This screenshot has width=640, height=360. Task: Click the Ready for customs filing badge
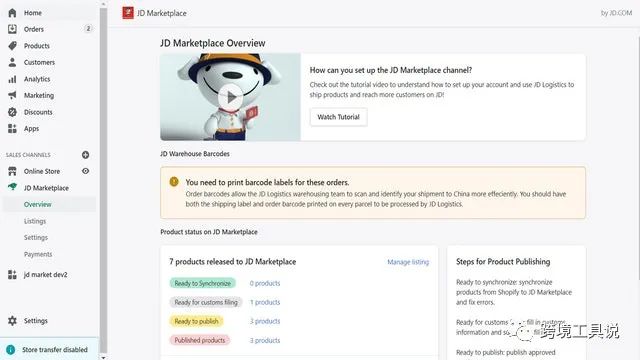pyautogui.click(x=206, y=302)
